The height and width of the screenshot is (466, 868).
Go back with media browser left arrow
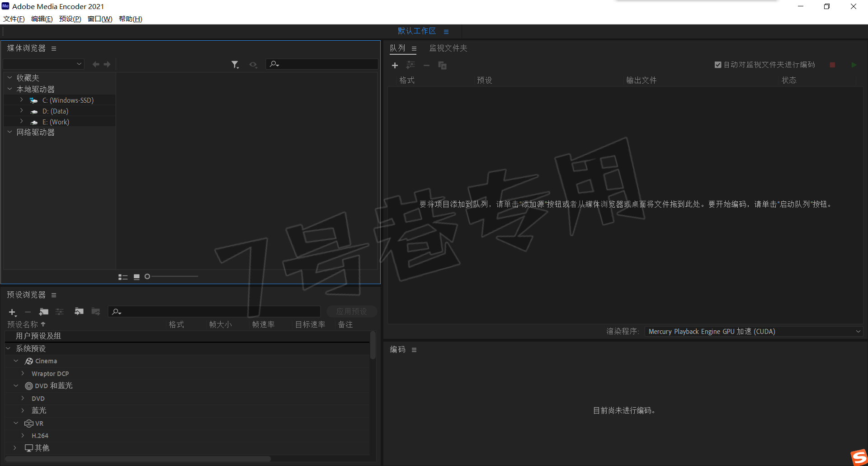tap(96, 64)
